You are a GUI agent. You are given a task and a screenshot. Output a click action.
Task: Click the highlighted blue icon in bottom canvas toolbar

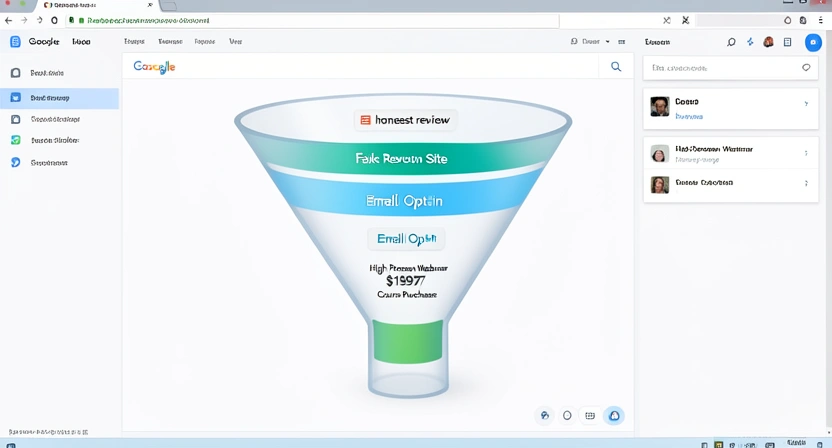coord(614,416)
